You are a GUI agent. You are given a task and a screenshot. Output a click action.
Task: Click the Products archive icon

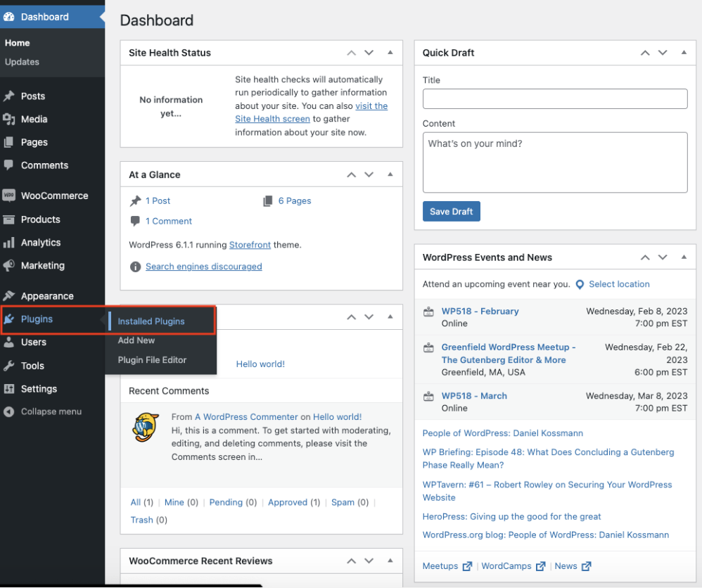[9, 219]
